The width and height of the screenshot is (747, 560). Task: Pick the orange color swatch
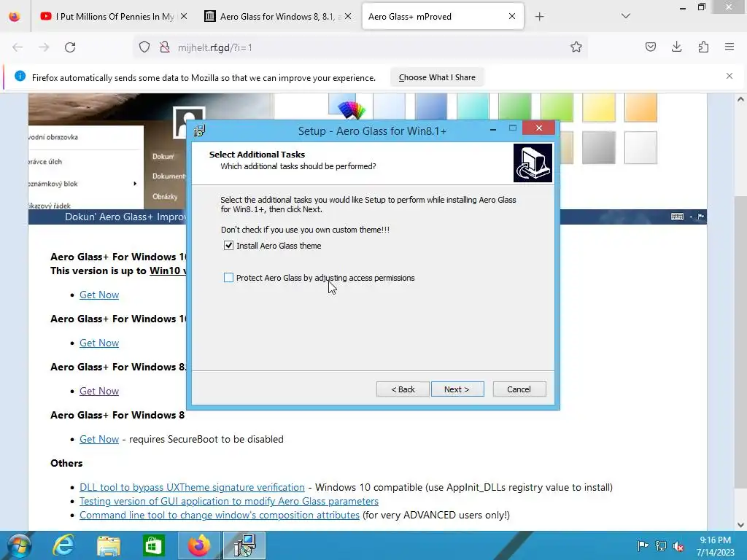(x=640, y=108)
